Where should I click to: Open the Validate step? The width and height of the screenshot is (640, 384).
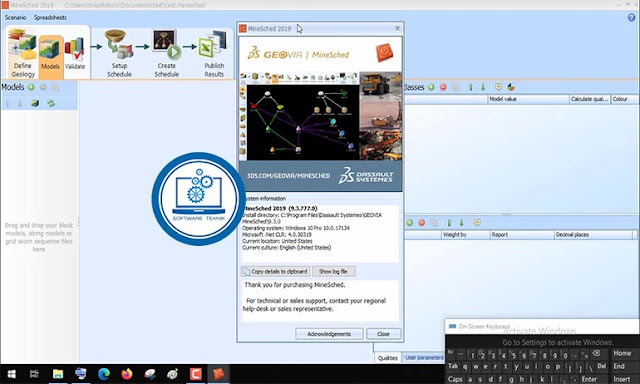tap(75, 53)
